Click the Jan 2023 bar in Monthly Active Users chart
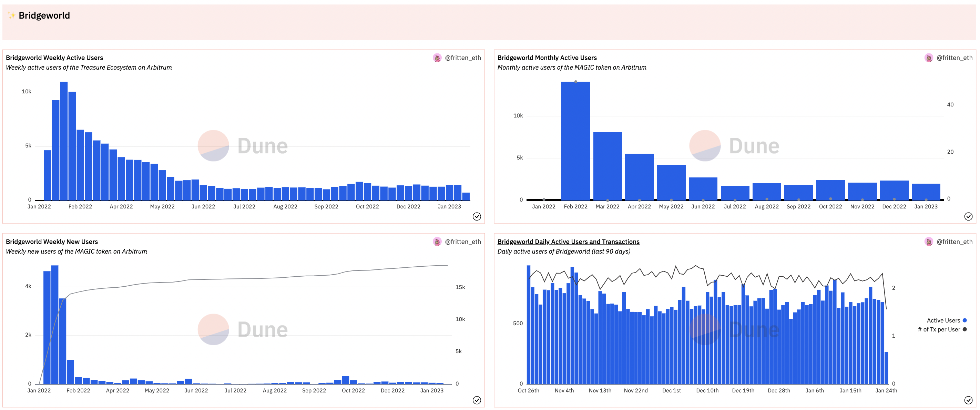The image size is (980, 410). (x=926, y=192)
